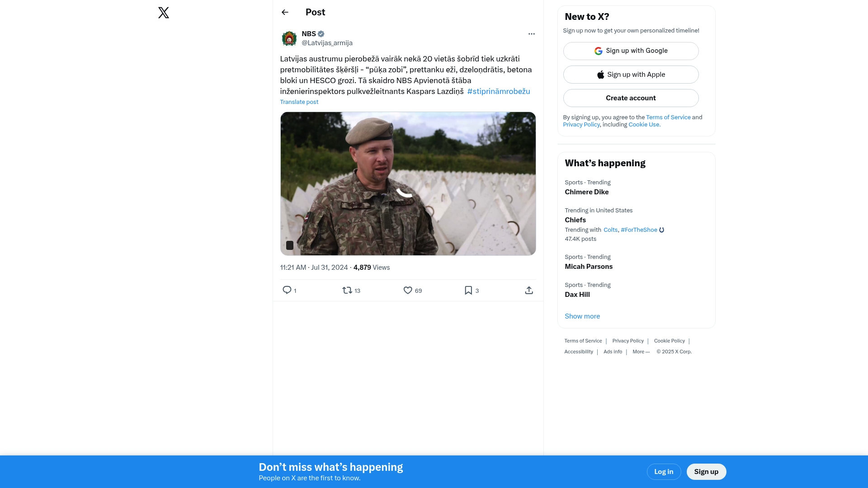Open the Micah Parsons trending topic

[x=588, y=267]
